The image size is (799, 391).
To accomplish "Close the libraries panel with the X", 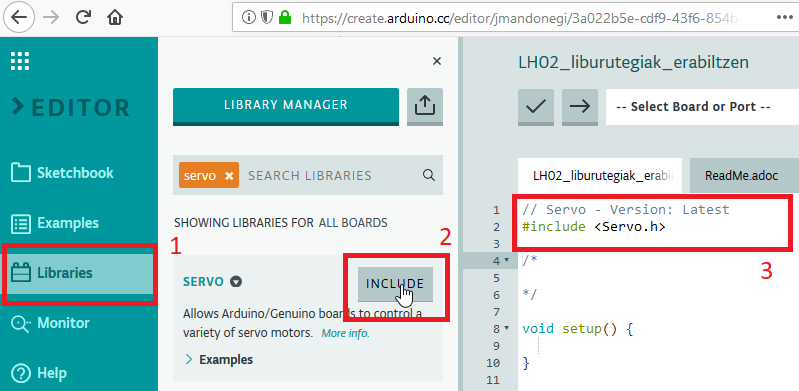I will pos(437,61).
